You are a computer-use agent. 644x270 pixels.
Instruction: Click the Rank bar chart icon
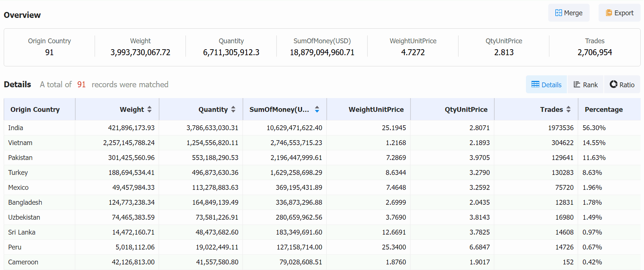(577, 84)
